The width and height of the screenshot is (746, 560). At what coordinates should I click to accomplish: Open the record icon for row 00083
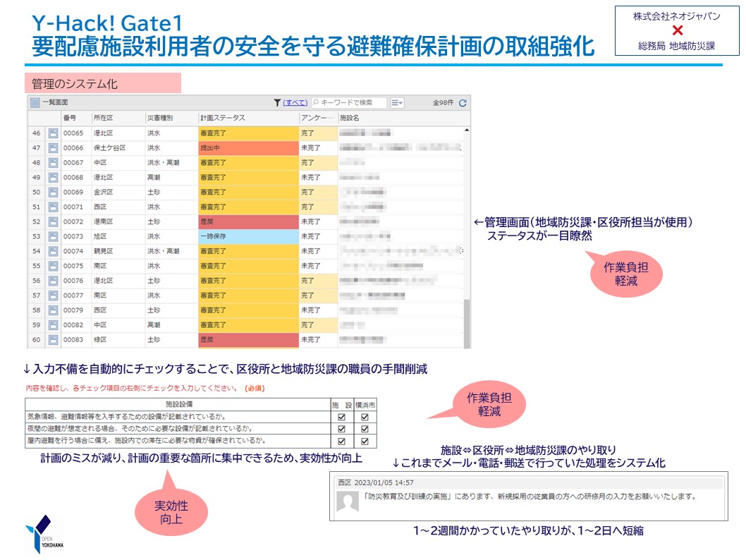pos(54,340)
